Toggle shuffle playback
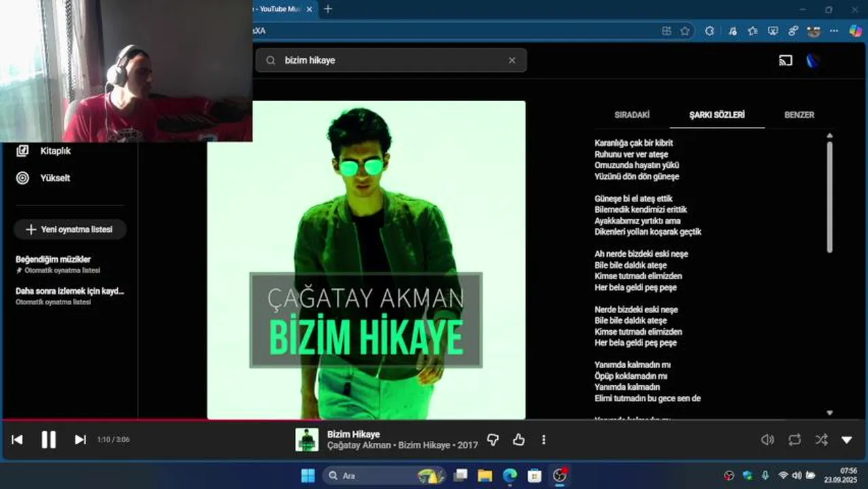The height and width of the screenshot is (489, 868). tap(821, 439)
